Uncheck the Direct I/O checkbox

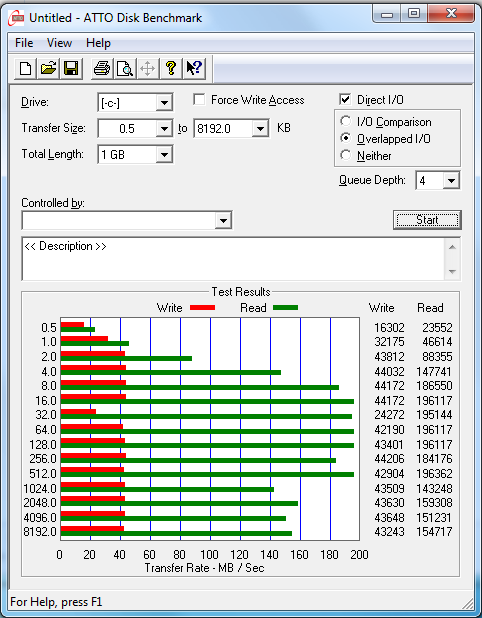click(x=345, y=99)
